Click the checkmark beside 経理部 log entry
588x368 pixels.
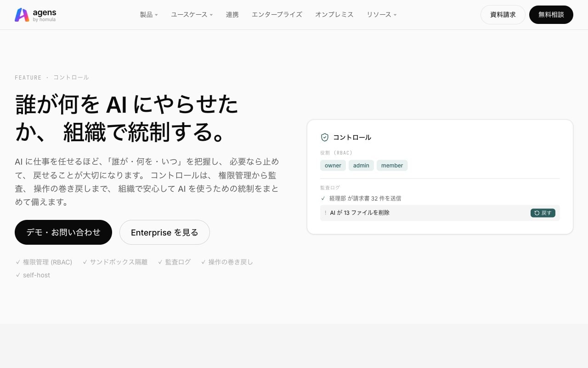323,198
